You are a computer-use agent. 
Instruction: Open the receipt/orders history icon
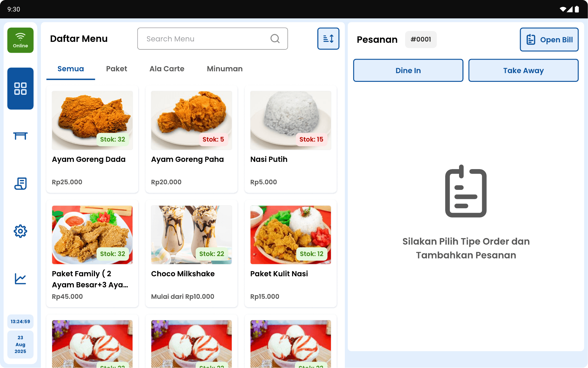(20, 184)
